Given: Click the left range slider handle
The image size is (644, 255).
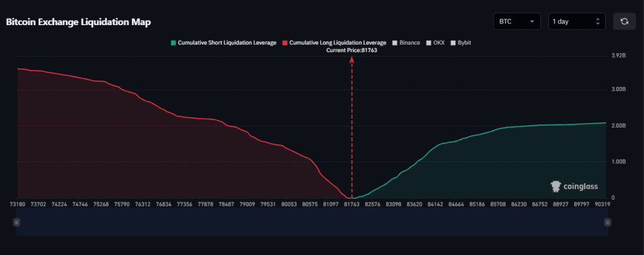Looking at the screenshot, I should (16, 222).
